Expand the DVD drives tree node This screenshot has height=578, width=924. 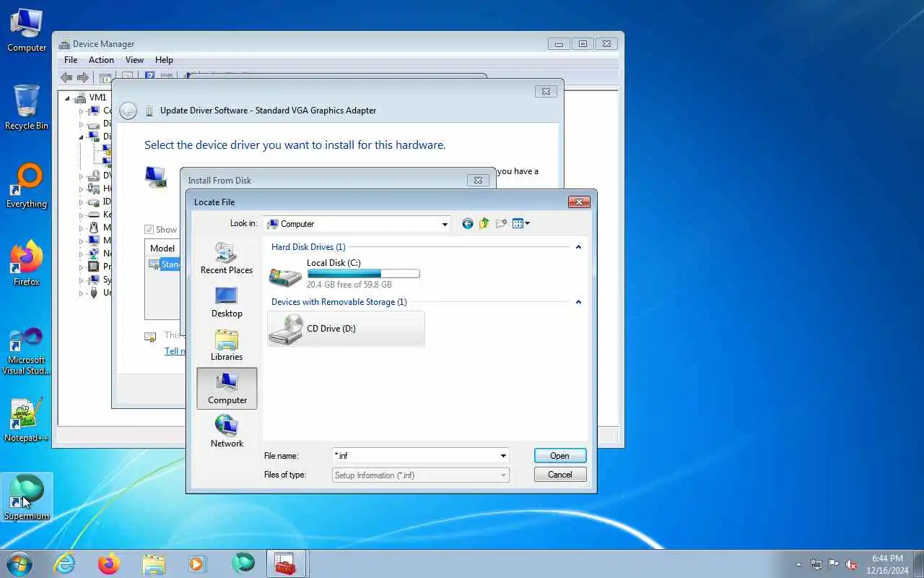point(81,176)
